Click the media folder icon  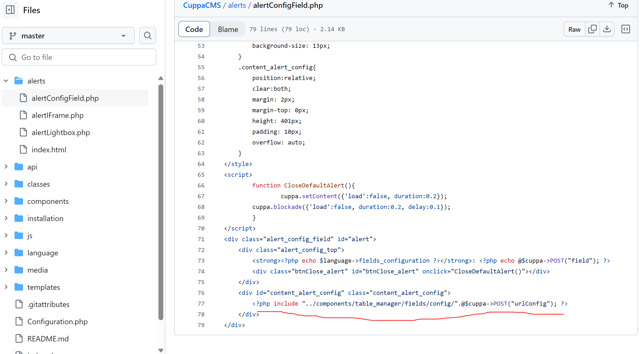click(19, 270)
